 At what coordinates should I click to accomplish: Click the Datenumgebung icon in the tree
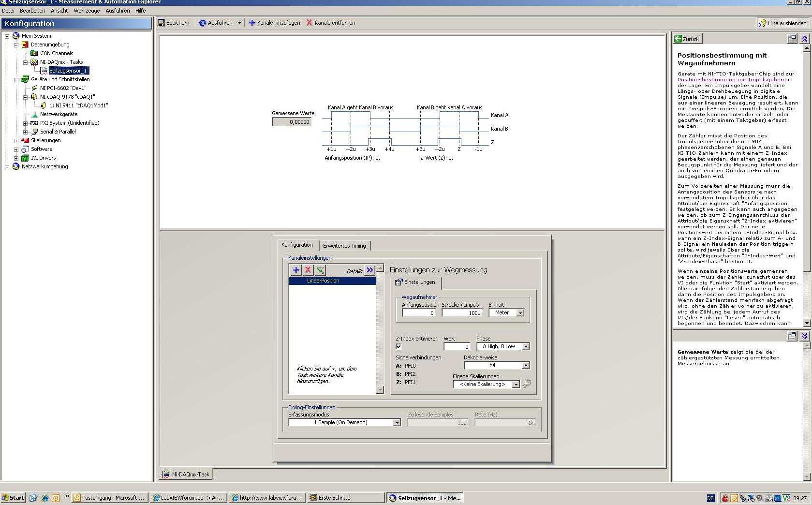pos(25,45)
